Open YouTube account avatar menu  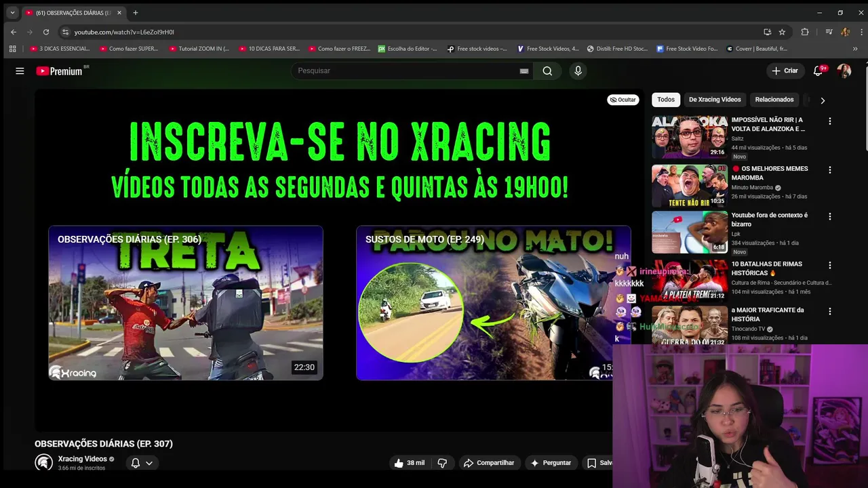click(844, 70)
